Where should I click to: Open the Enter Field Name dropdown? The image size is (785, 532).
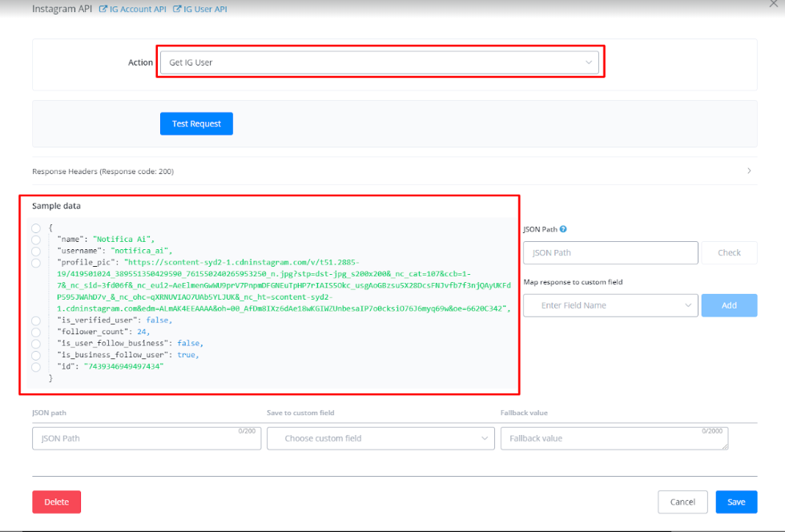coord(610,305)
